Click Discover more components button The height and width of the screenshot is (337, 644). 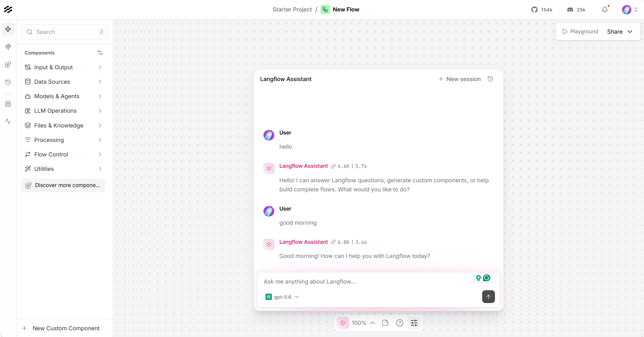(x=63, y=185)
